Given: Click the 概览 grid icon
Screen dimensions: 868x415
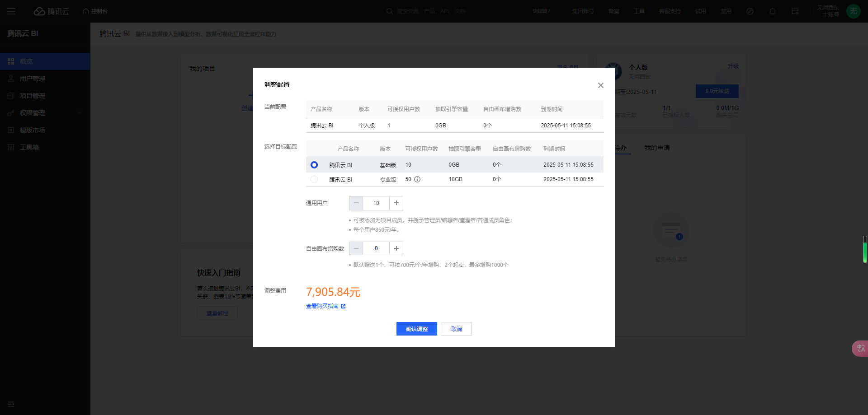Looking at the screenshot, I should [x=11, y=61].
